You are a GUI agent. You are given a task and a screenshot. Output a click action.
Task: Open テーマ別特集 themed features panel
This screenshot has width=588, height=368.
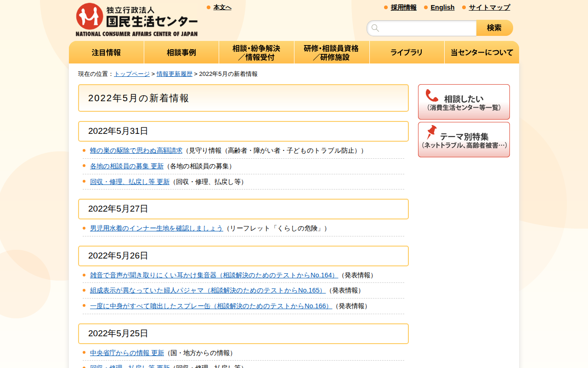click(464, 139)
